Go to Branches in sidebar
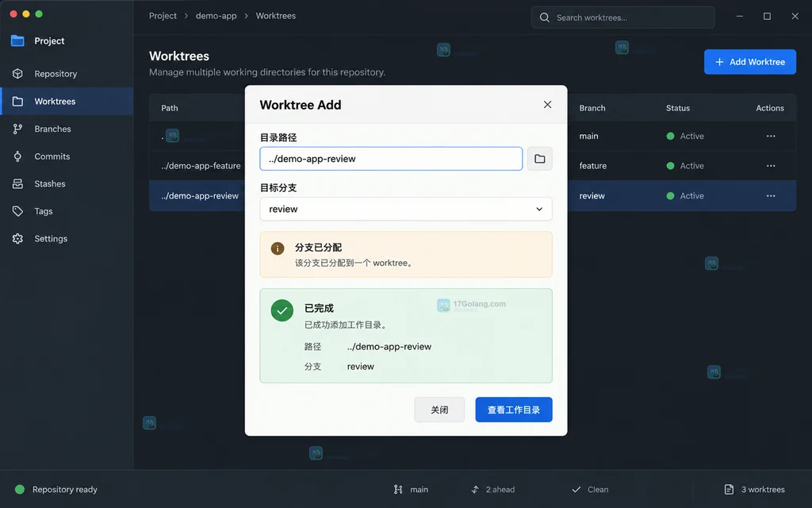This screenshot has height=508, width=812. [67, 129]
